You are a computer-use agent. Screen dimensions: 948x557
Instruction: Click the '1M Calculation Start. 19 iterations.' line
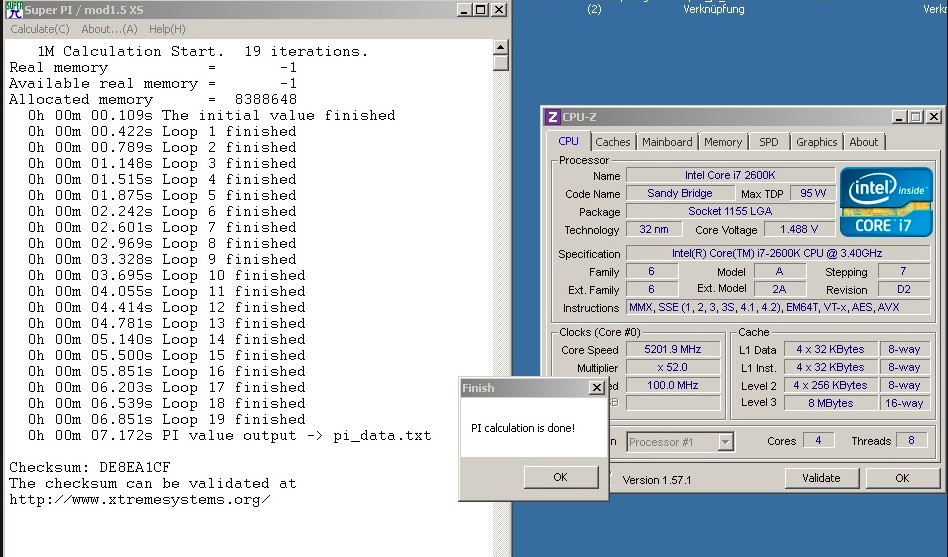point(203,51)
